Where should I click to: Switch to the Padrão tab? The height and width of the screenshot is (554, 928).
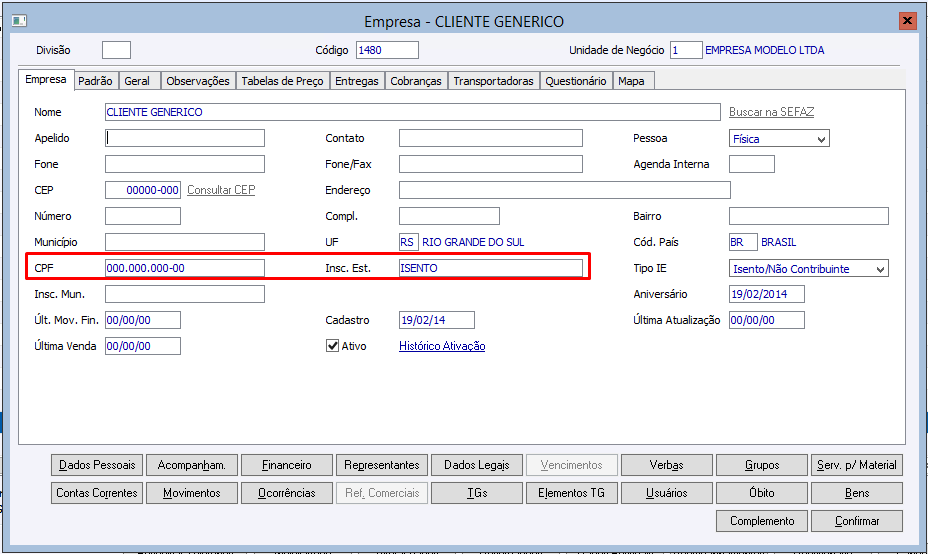95,81
